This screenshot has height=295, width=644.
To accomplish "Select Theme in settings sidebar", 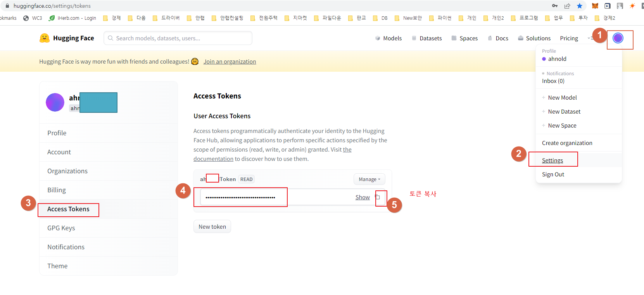I will [x=109, y=266].
